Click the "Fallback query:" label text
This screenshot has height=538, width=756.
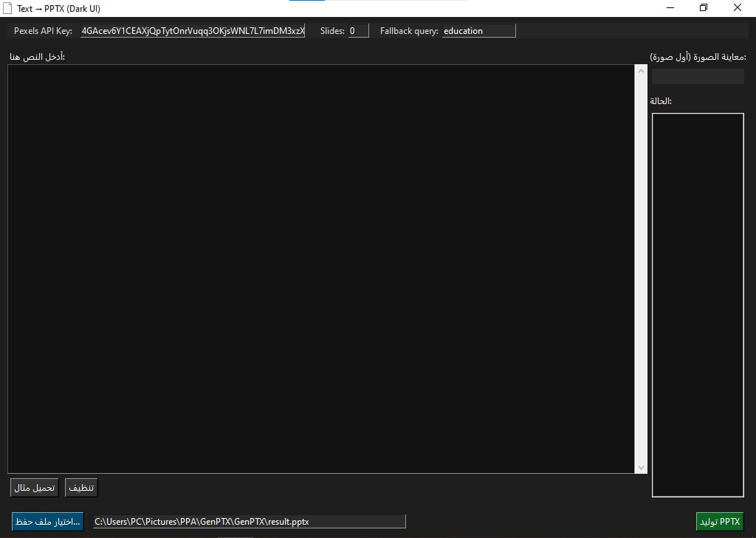click(409, 31)
